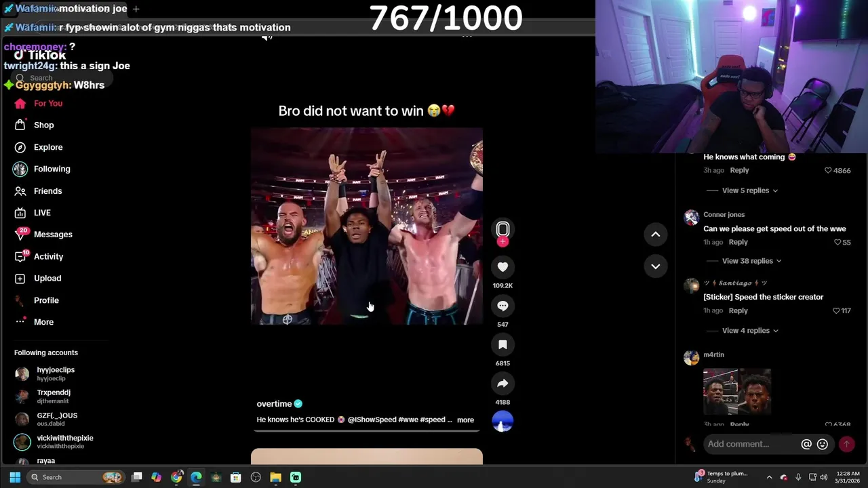The height and width of the screenshot is (488, 868).
Task: Open the Windows Start menu
Action: click(x=15, y=477)
